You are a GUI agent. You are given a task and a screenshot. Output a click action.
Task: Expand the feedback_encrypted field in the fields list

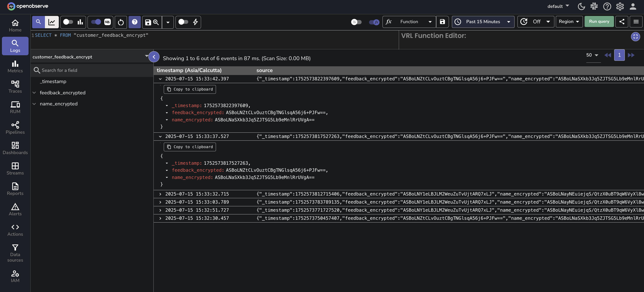34,93
